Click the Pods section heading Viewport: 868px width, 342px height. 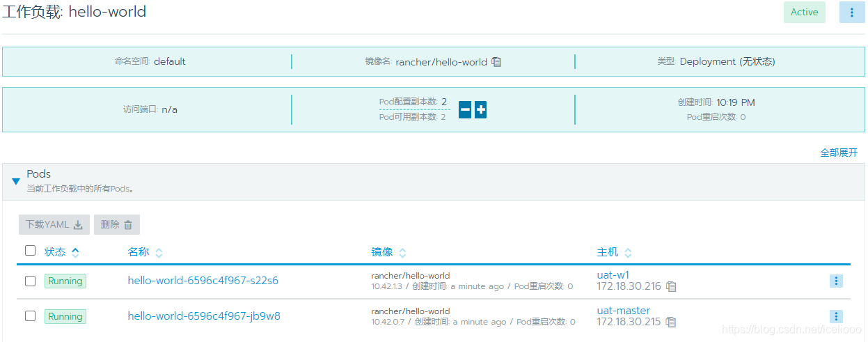point(39,174)
